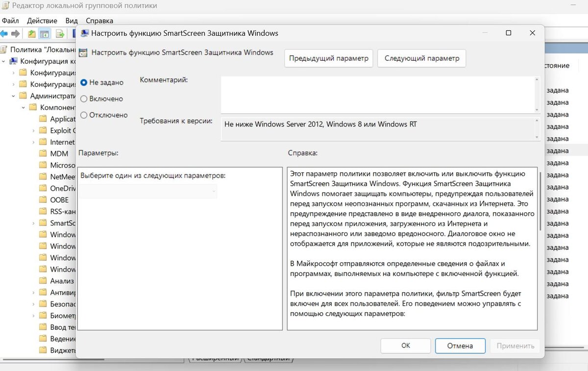The height and width of the screenshot is (371, 588).
Task: Click the Exploit Guard folder icon
Action: click(x=43, y=130)
